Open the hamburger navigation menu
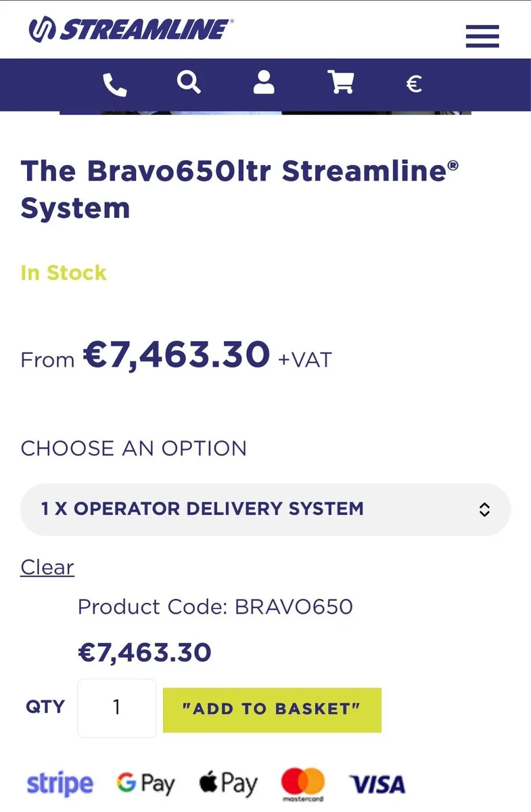Screen dimensions: 531x812 click(482, 36)
